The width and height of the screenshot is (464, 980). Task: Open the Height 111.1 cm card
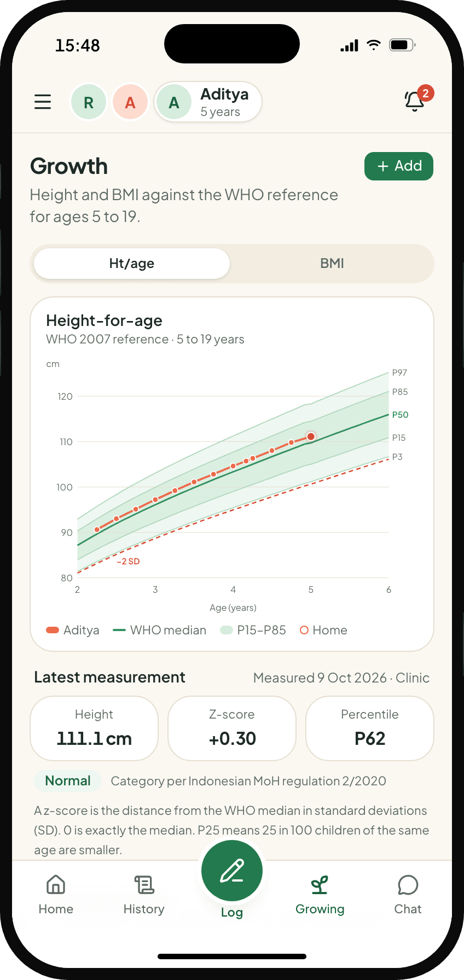(x=94, y=728)
